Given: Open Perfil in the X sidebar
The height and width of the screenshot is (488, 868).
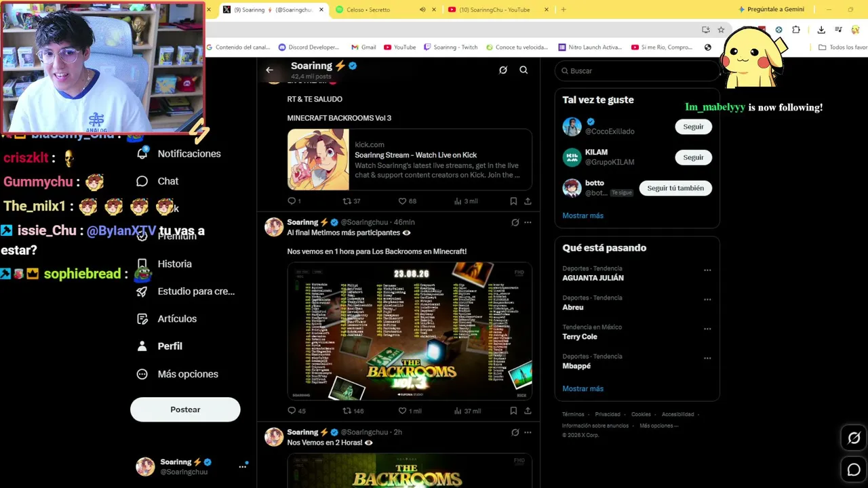Looking at the screenshot, I should click(x=159, y=346).
